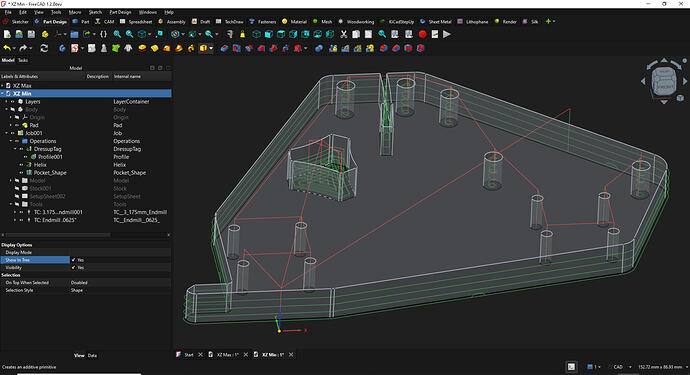
Task: Open the File menu
Action: point(8,12)
